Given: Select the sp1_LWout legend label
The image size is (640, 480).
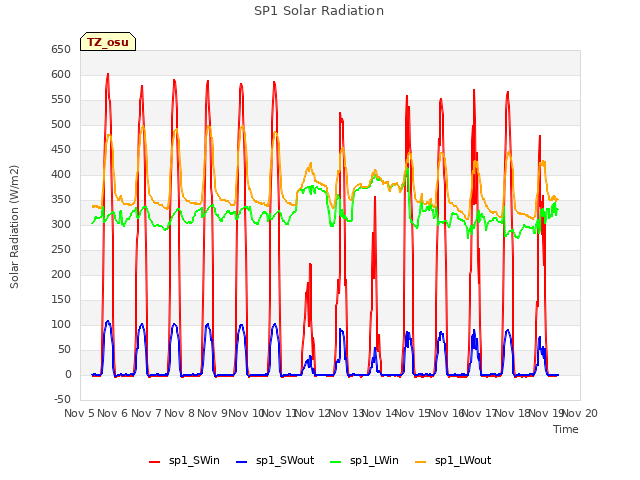Looking at the screenshot, I should click(x=463, y=460).
